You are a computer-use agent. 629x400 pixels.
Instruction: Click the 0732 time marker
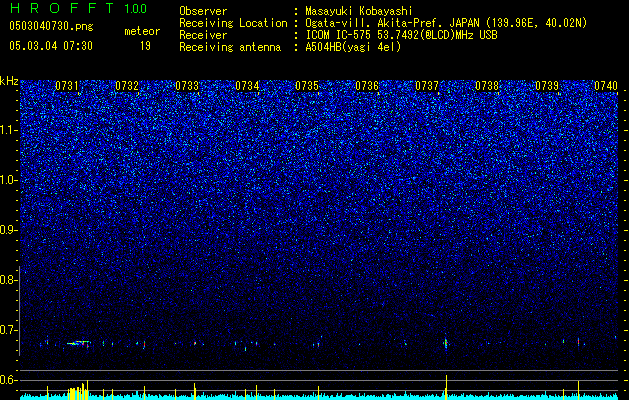(127, 86)
